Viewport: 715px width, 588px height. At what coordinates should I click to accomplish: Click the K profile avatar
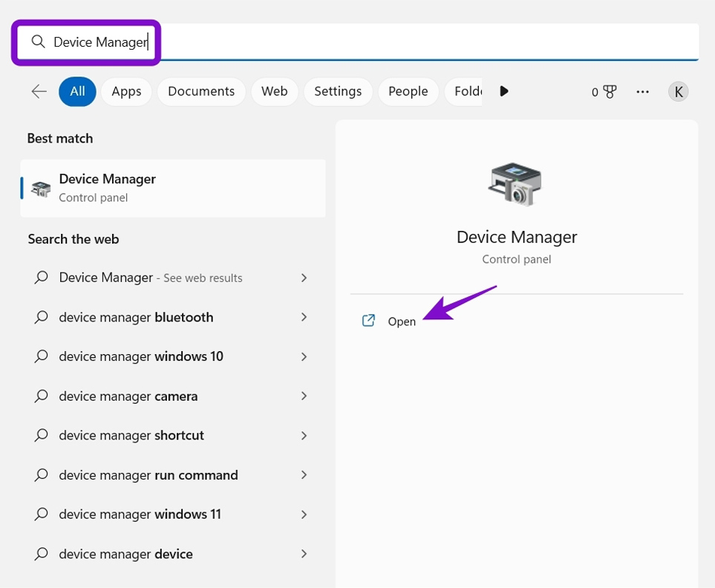click(678, 92)
